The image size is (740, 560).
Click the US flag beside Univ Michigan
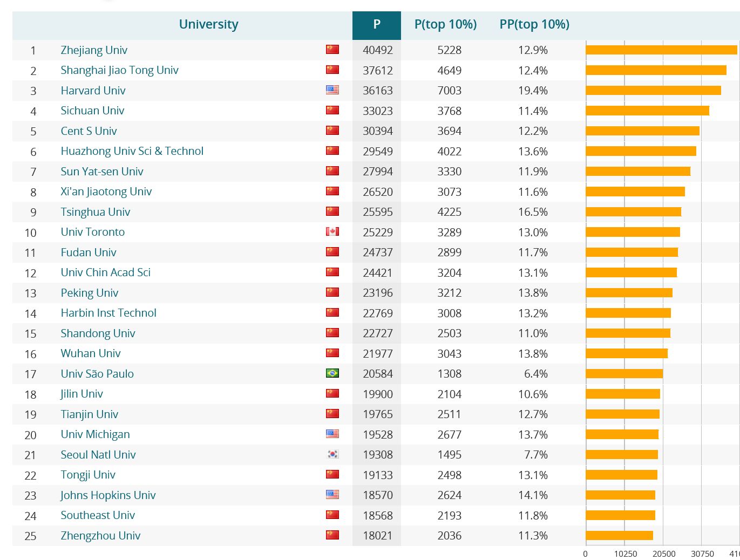click(x=332, y=434)
